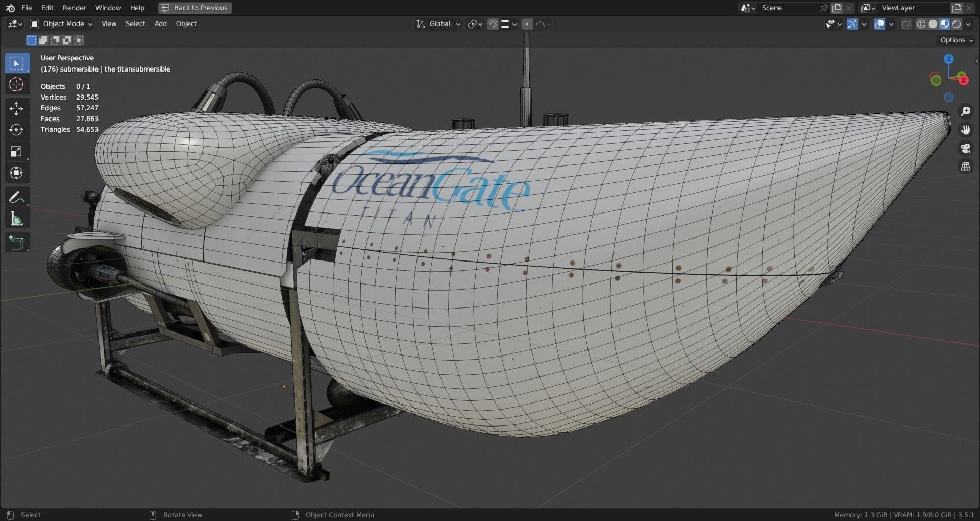This screenshot has width=980, height=521.
Task: Toggle camera view icon
Action: tap(965, 148)
